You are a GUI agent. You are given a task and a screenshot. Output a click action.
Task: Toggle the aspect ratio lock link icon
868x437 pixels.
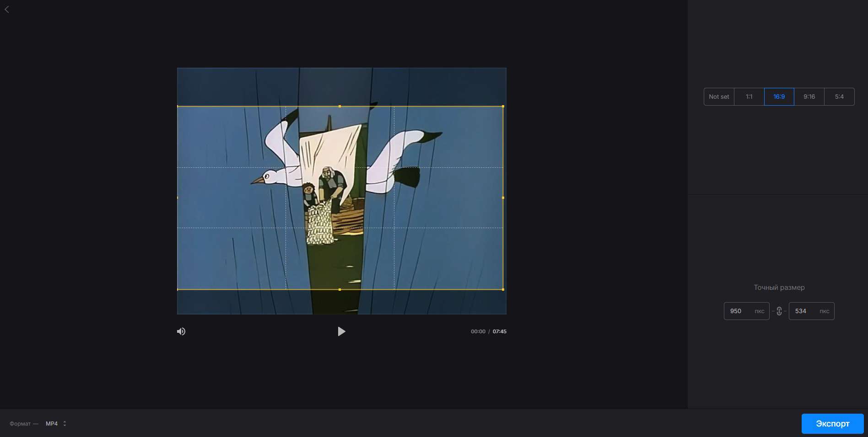(x=779, y=311)
